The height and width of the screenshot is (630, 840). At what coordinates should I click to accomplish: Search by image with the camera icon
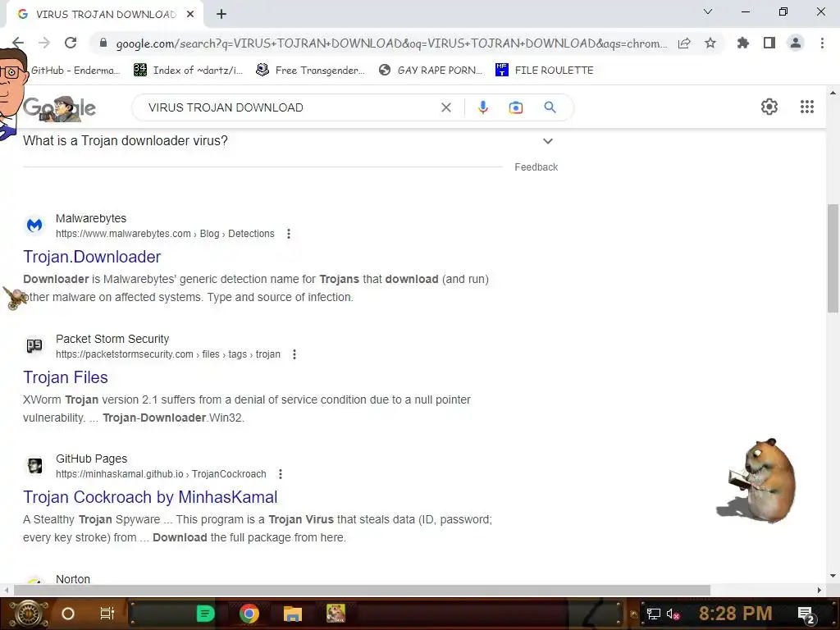coord(515,107)
